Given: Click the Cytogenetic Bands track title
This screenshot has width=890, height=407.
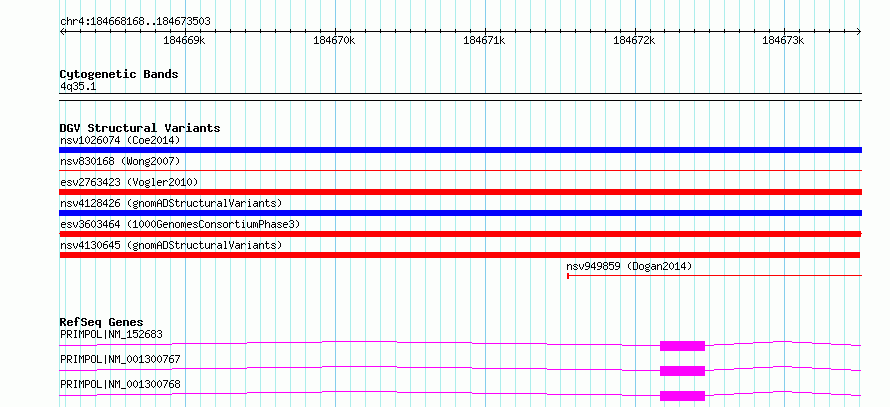Looking at the screenshot, I should pos(119,74).
